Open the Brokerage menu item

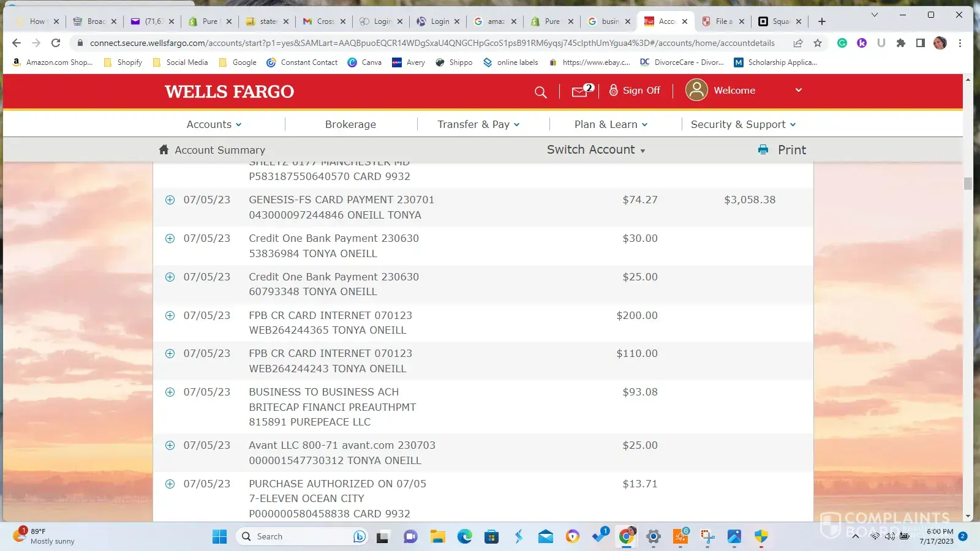(x=350, y=124)
